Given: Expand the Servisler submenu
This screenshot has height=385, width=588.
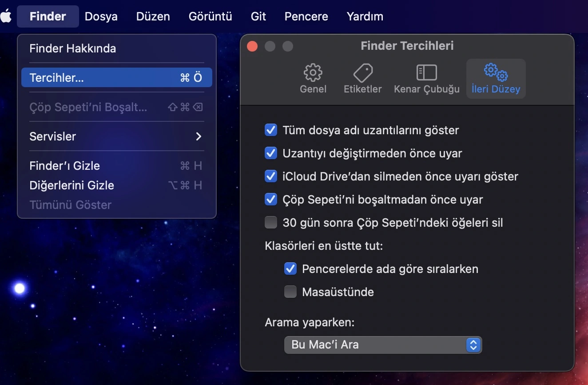Looking at the screenshot, I should [117, 136].
